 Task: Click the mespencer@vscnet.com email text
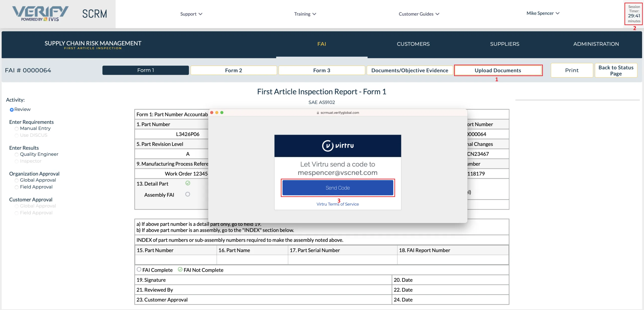tap(338, 173)
